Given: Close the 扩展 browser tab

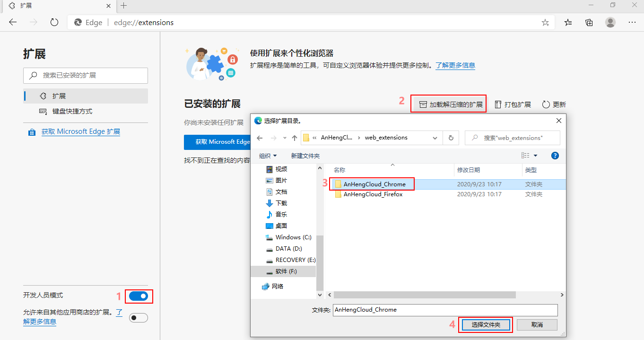Looking at the screenshot, I should click(109, 6).
